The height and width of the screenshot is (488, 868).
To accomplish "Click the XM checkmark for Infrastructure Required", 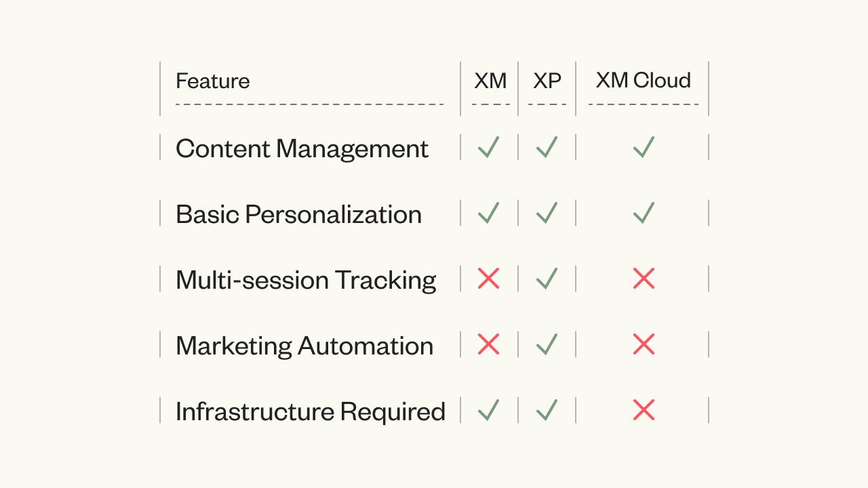I will pos(488,410).
